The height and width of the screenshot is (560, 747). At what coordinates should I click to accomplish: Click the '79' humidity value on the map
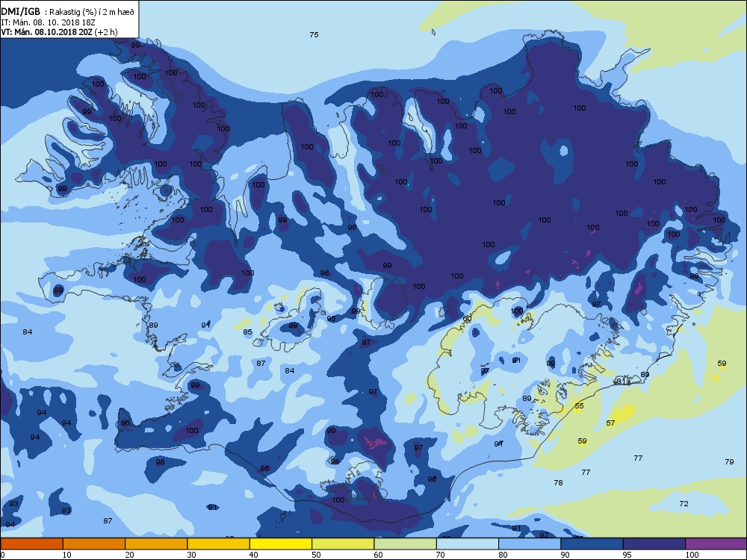point(729,461)
